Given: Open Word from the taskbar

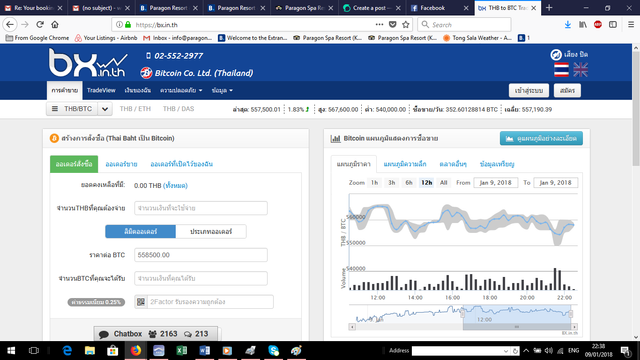Looking at the screenshot, I should 204,351.
